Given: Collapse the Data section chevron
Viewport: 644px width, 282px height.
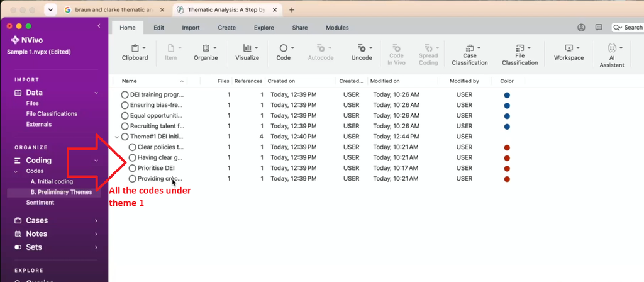Looking at the screenshot, I should click(x=96, y=93).
